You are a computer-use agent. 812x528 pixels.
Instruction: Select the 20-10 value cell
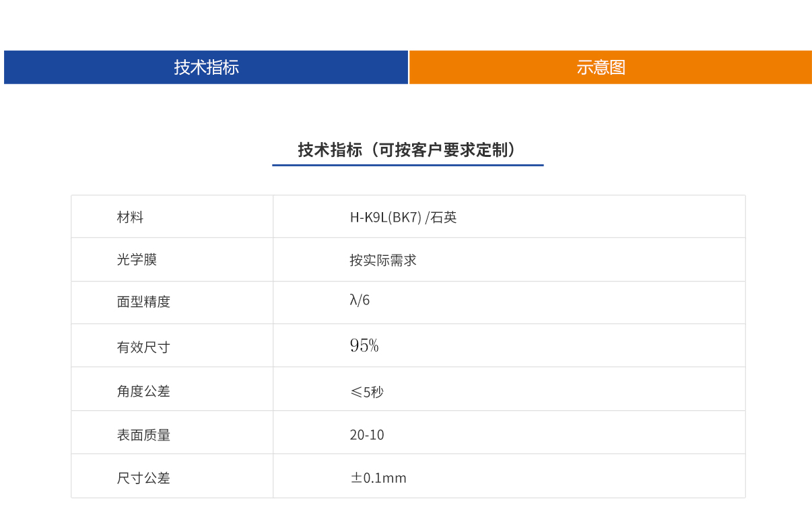[367, 434]
